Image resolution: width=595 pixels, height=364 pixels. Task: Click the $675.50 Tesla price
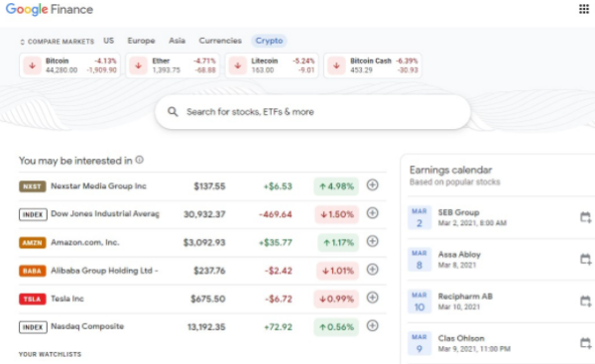click(208, 300)
